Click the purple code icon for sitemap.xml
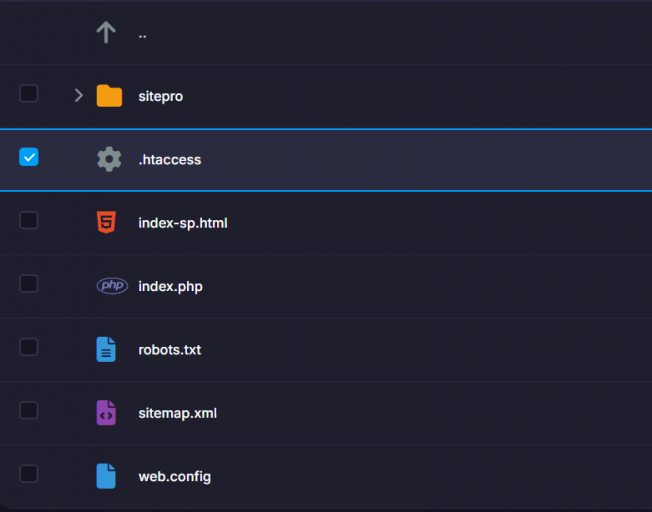This screenshot has height=512, width=652. click(x=106, y=412)
